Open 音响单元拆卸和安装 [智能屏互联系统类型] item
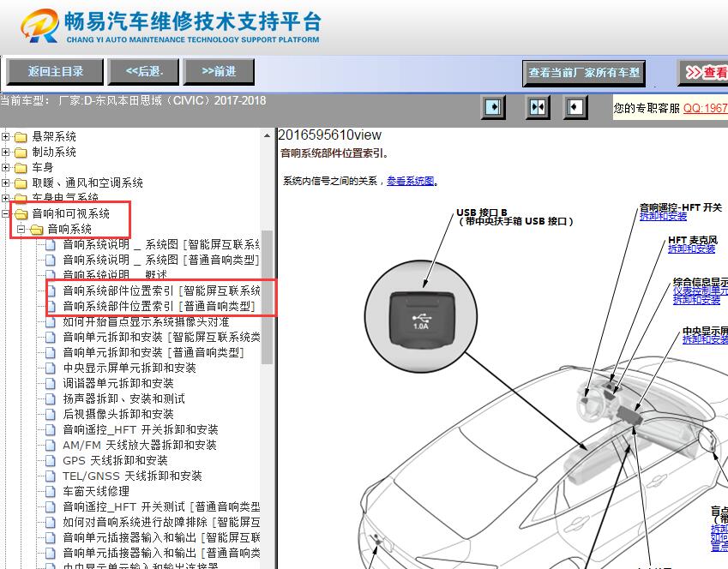 click(x=161, y=337)
